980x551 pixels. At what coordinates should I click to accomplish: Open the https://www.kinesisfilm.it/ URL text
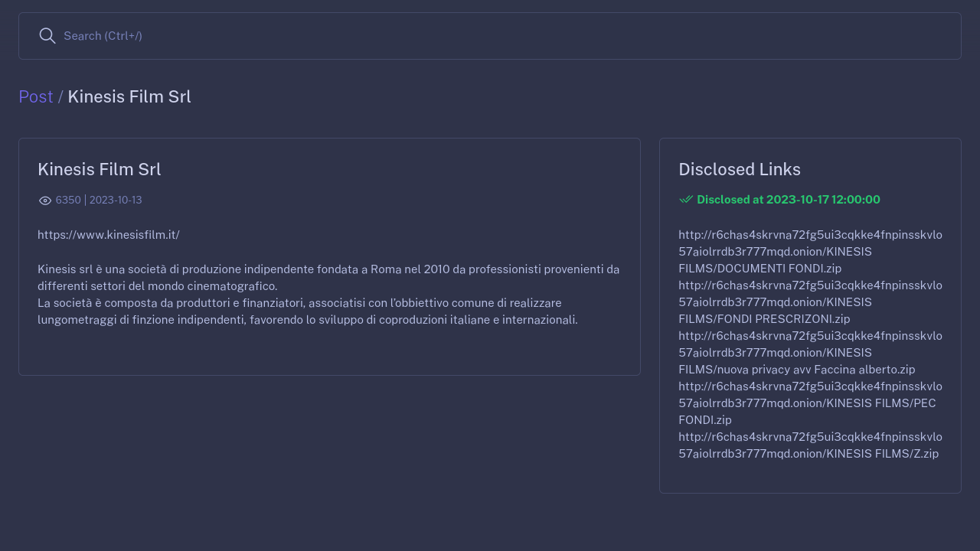(x=109, y=235)
